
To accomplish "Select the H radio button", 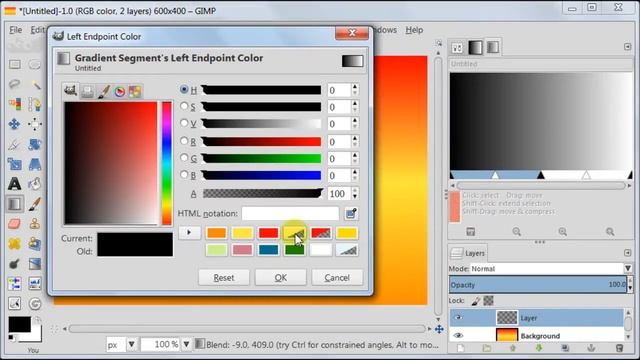I will pos(184,89).
